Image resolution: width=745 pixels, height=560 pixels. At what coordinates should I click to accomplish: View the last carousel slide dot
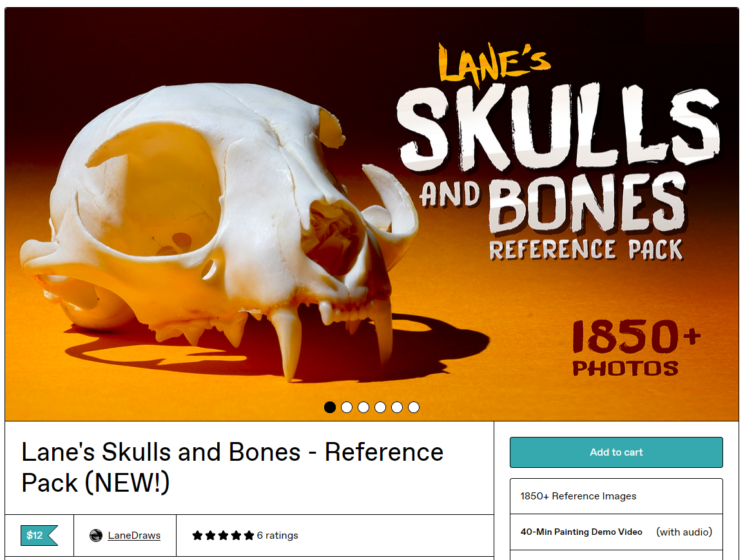tap(414, 407)
